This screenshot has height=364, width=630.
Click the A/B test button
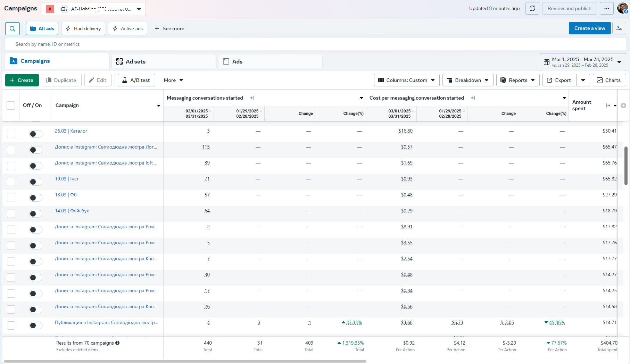tap(136, 80)
